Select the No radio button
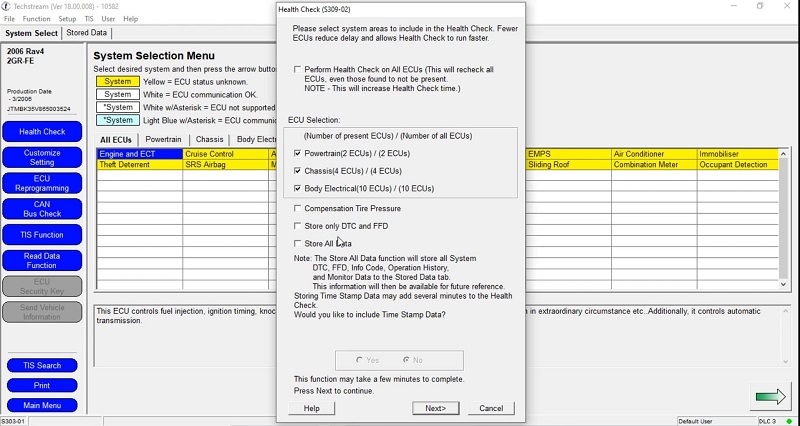 [406, 360]
